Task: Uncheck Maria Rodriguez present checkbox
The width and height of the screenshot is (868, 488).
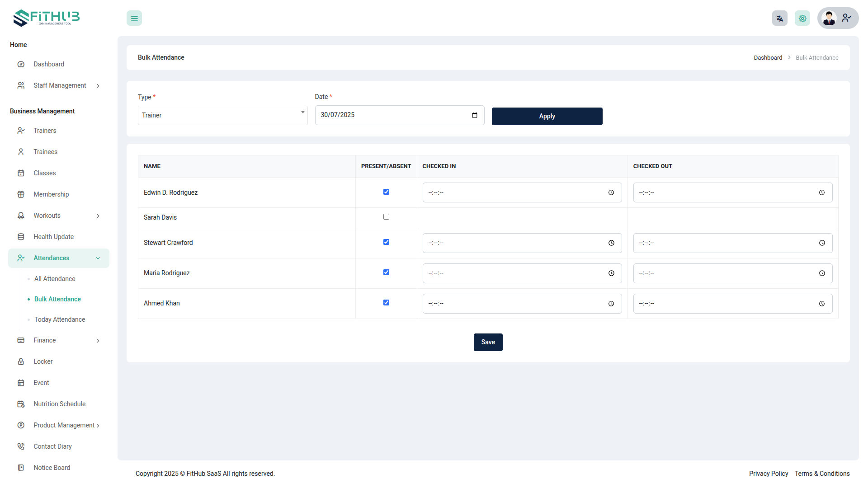Action: [x=386, y=272]
